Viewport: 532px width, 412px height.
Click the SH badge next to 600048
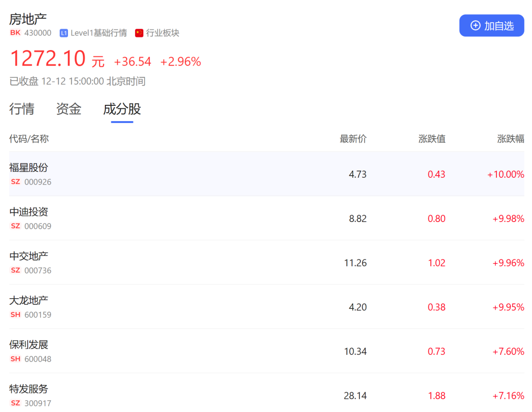tap(15, 359)
